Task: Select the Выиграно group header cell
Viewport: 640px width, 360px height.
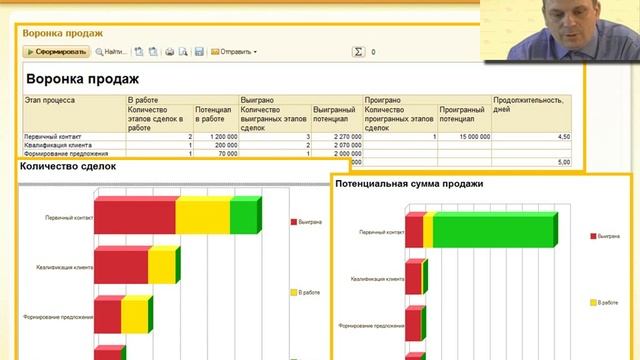Action: [301, 100]
